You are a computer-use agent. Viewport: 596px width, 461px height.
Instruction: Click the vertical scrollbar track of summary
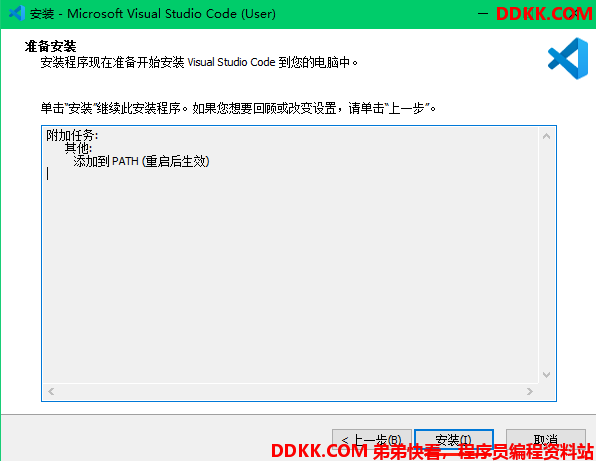(x=546, y=255)
